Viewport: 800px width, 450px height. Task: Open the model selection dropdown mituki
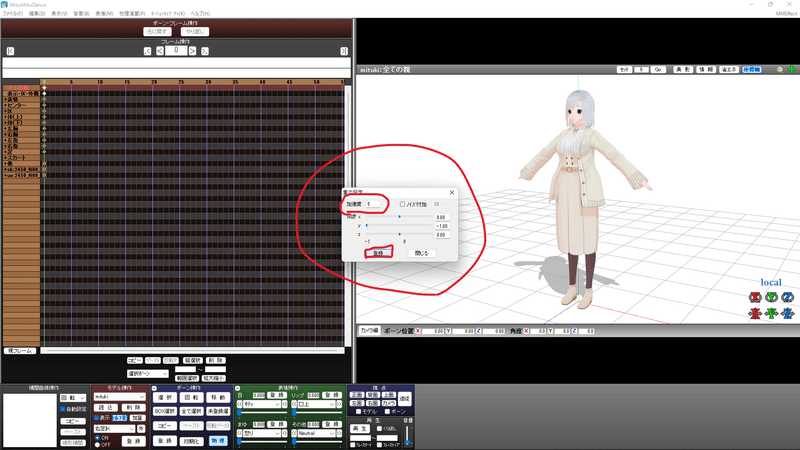point(119,396)
